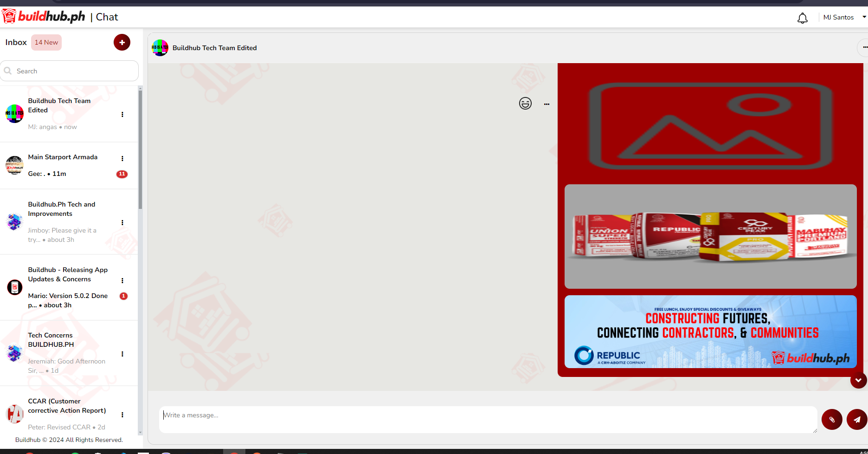Open message options three-dot menu
The width and height of the screenshot is (868, 454).
[x=547, y=104]
